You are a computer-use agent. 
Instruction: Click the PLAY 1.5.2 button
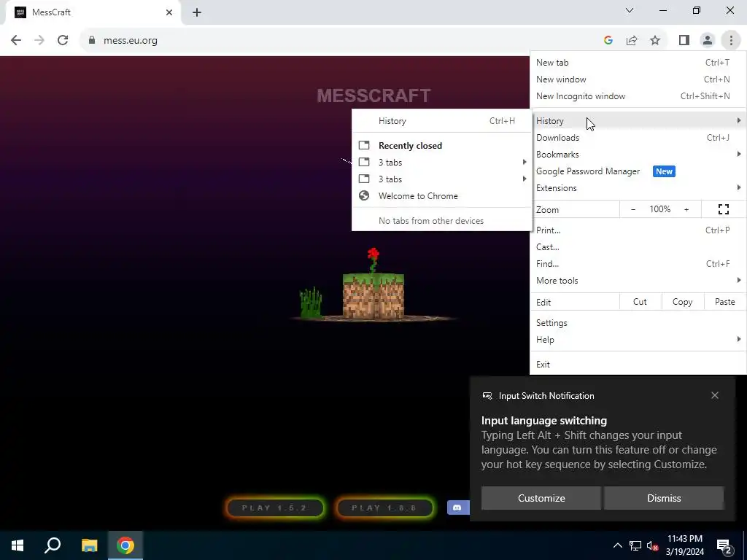pos(276,507)
